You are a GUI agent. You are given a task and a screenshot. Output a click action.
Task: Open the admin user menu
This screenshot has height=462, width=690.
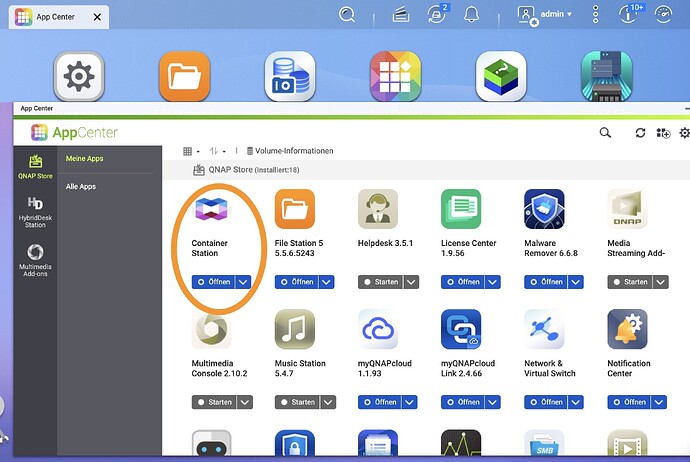point(545,15)
